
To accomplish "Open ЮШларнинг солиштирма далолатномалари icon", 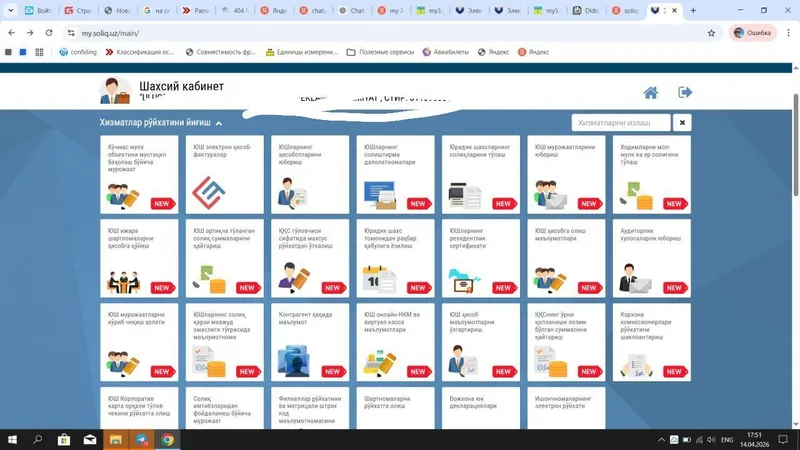I will [x=380, y=195].
